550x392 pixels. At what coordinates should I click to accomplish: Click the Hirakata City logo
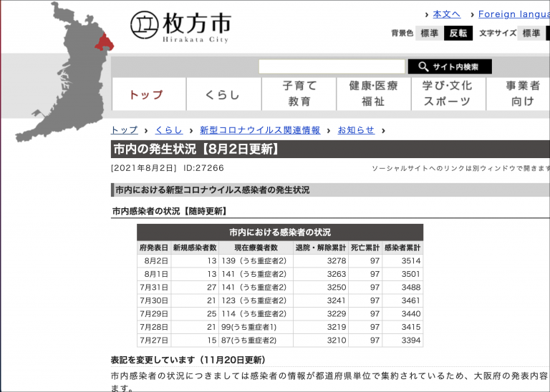[180, 26]
